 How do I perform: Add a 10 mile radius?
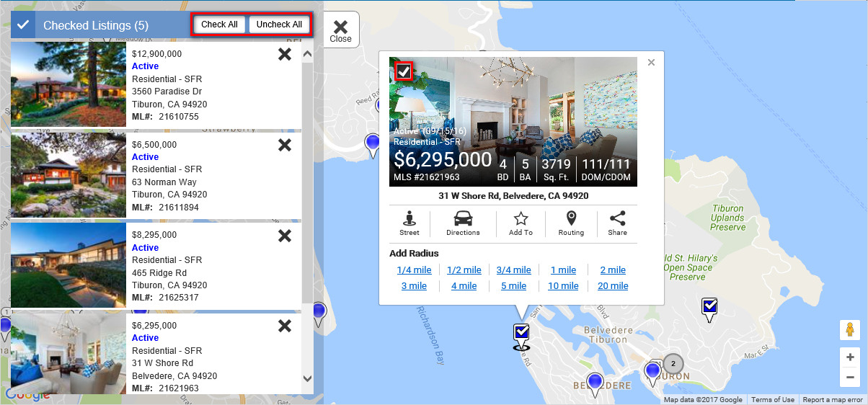pyautogui.click(x=563, y=286)
